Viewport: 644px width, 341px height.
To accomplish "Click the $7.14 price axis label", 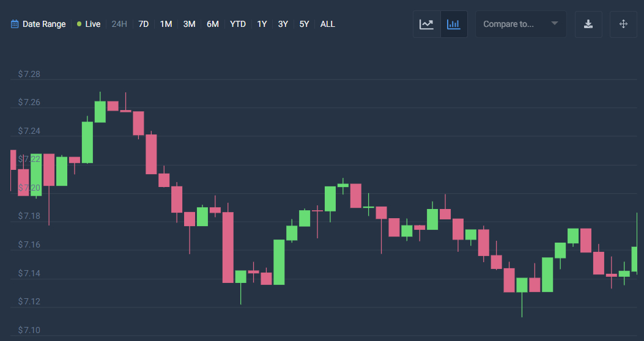I will [29, 273].
